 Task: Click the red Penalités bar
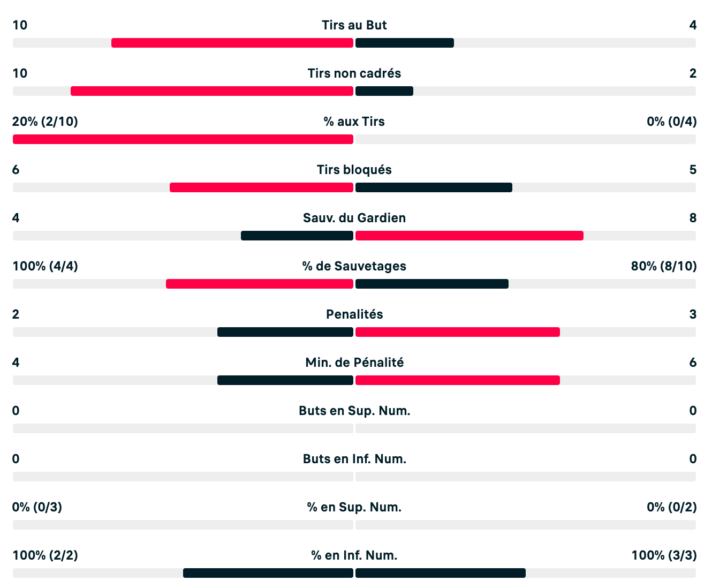coord(458,332)
